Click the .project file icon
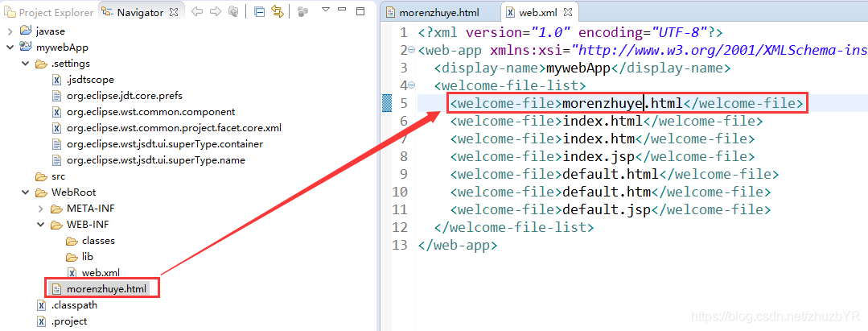868x331 pixels. pos(41,321)
